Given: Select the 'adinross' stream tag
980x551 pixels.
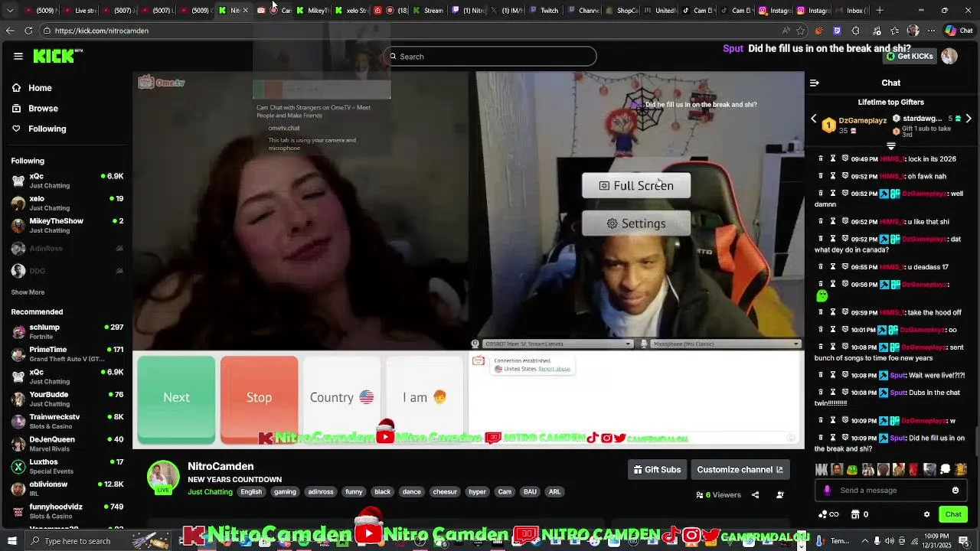Looking at the screenshot, I should click(321, 492).
